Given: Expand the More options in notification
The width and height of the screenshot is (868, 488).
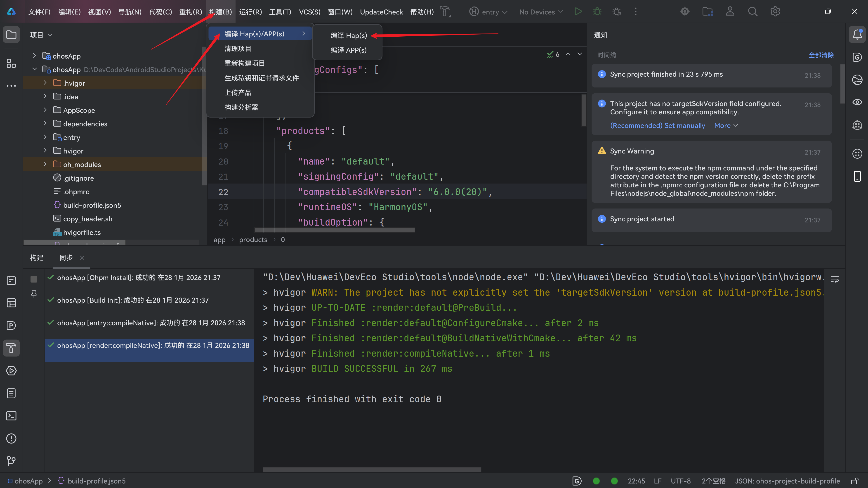Looking at the screenshot, I should point(726,125).
